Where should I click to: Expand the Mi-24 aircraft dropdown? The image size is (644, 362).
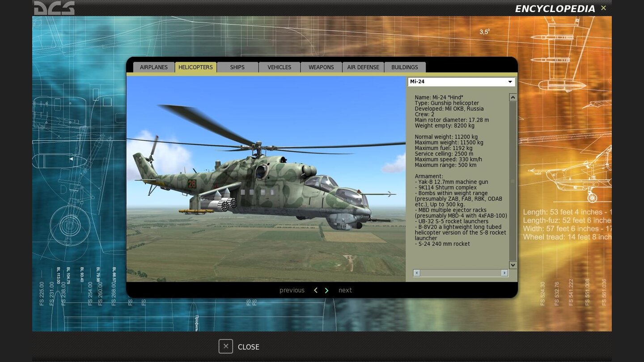(x=461, y=82)
